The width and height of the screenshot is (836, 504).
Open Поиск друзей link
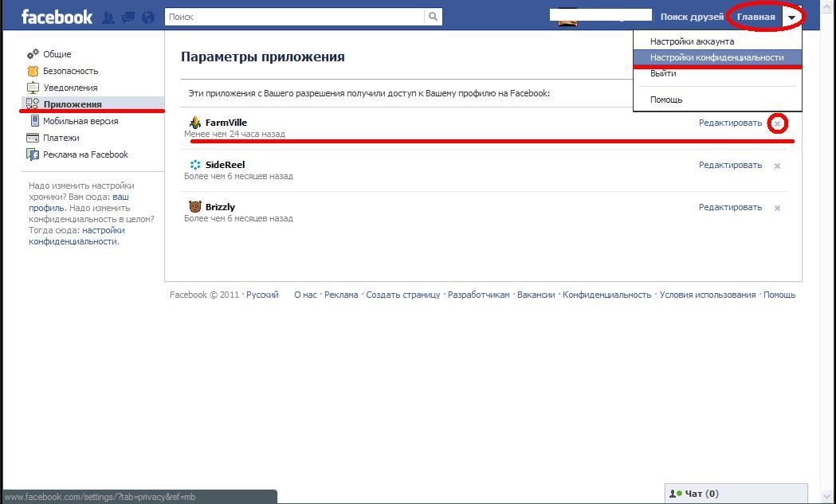(x=692, y=17)
